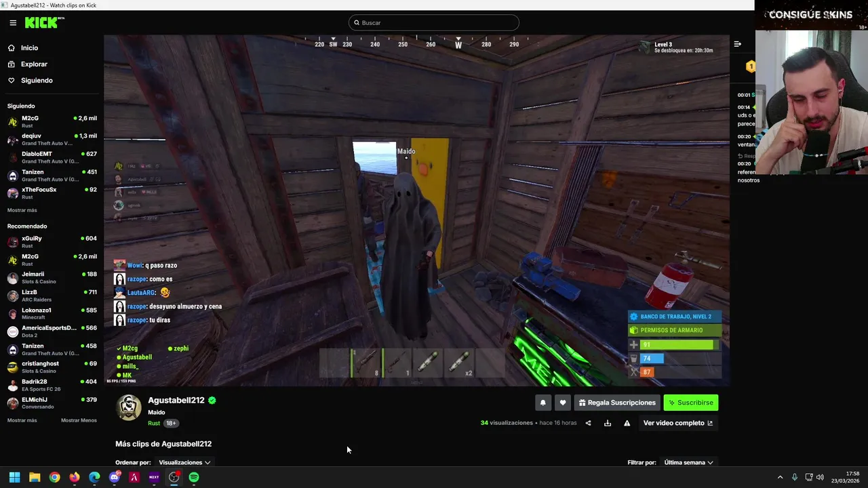Screen dimensions: 868x488
Task: Open the NEXT app in the taskbar
Action: pos(154,477)
